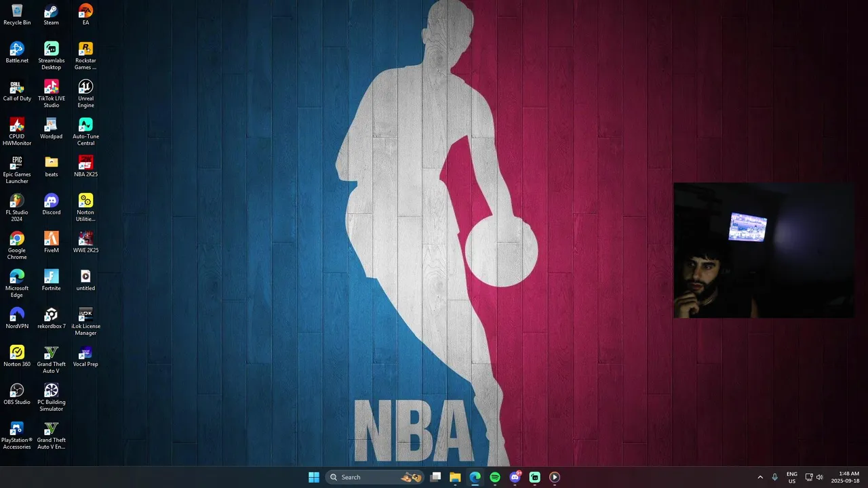Select the Epic Games Launcher icon
868x488 pixels.
17,169
